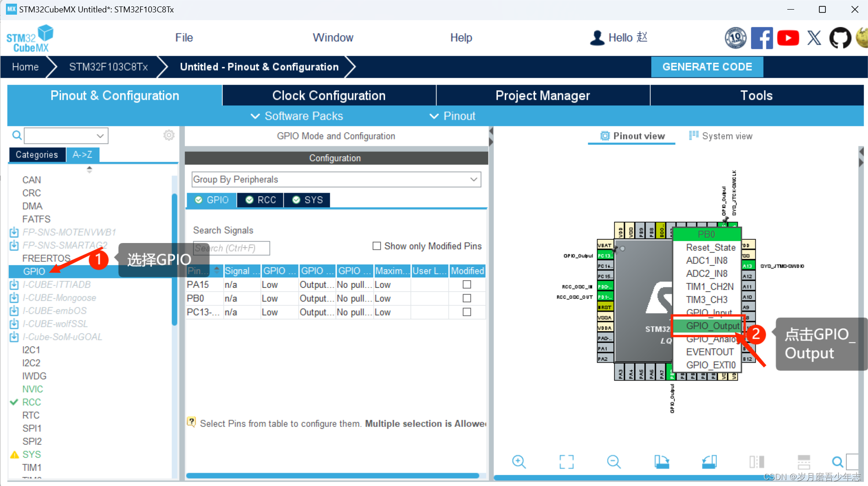Open the category search combo box
This screenshot has width=868, height=486.
pyautogui.click(x=66, y=136)
